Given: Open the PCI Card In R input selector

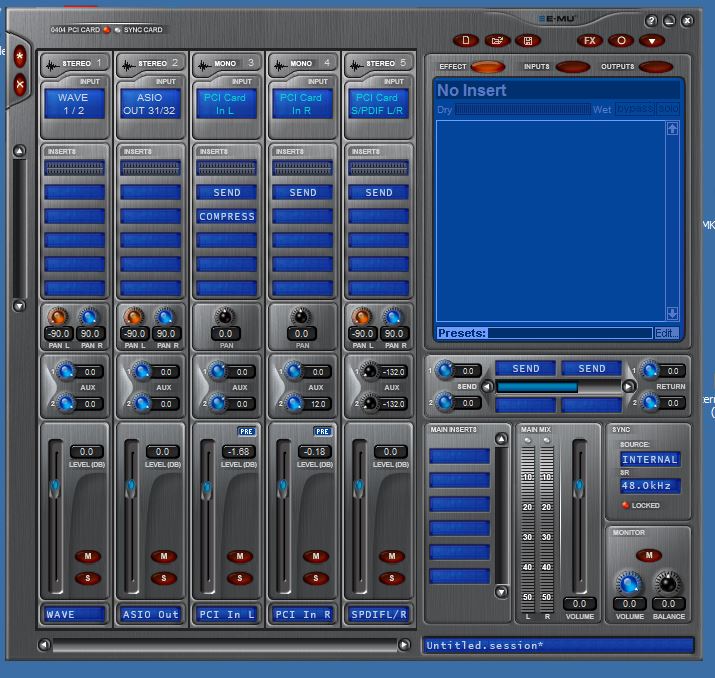Looking at the screenshot, I should click(302, 104).
